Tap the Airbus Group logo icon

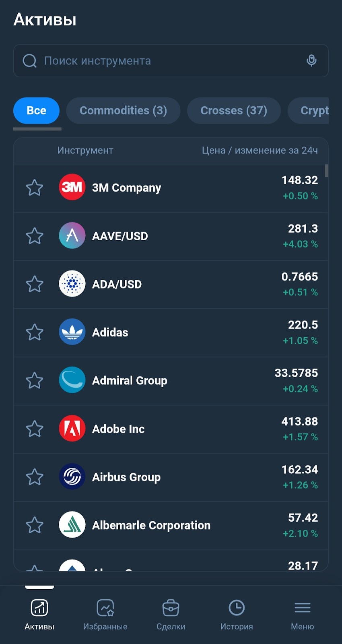[x=72, y=477]
